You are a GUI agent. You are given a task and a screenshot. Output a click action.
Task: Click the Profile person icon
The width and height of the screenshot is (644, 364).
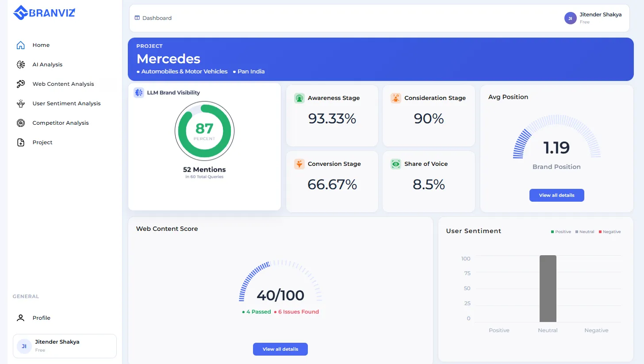20,318
